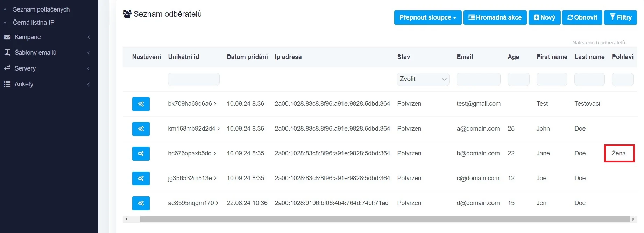Open the Filtry panel

point(620,17)
